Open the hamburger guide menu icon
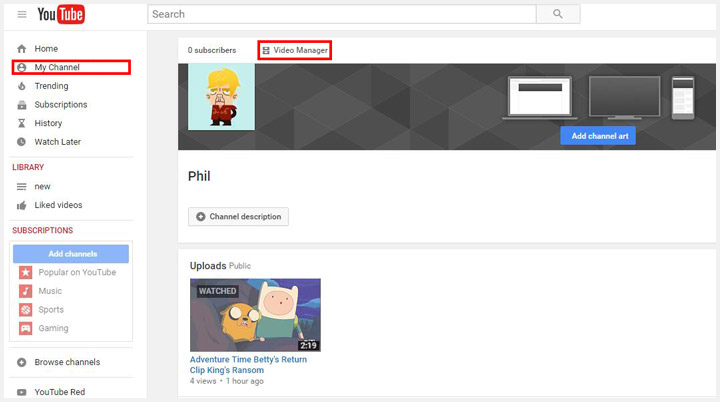The image size is (720, 402). coord(22,14)
